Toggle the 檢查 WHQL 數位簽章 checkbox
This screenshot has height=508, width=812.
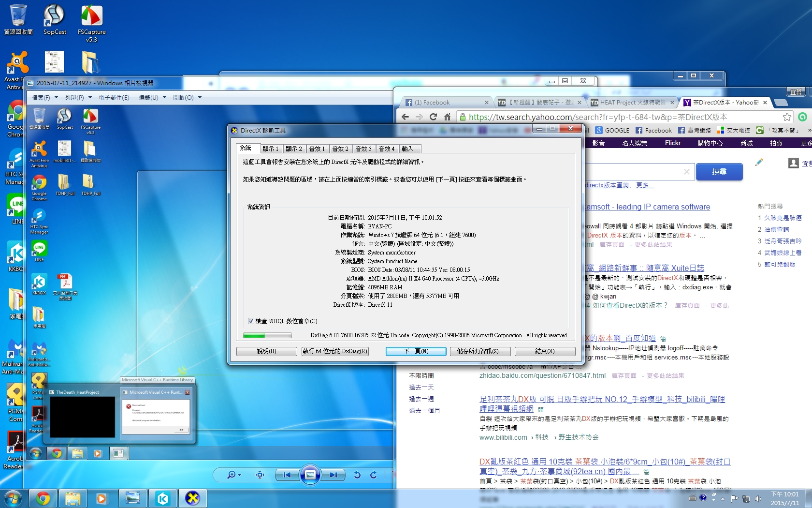point(251,321)
